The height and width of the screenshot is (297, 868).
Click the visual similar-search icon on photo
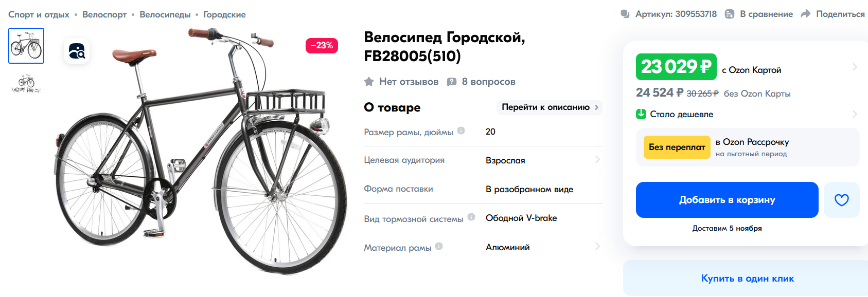coord(77,51)
